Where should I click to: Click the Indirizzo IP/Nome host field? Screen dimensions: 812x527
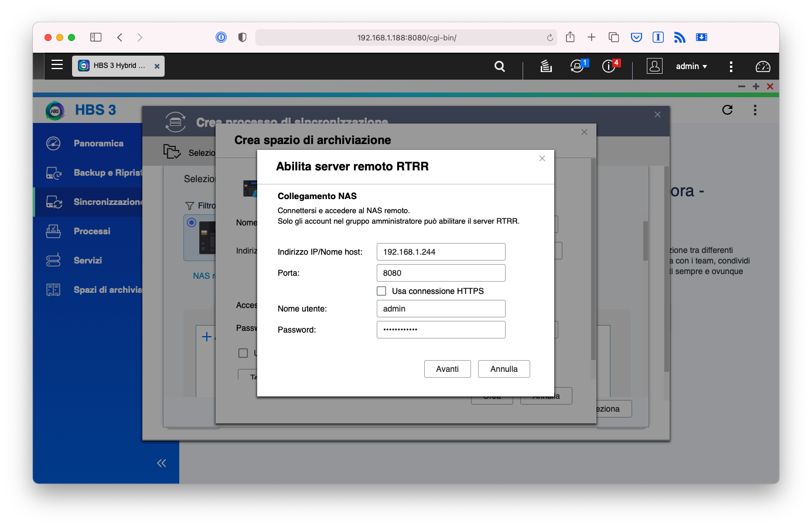441,252
